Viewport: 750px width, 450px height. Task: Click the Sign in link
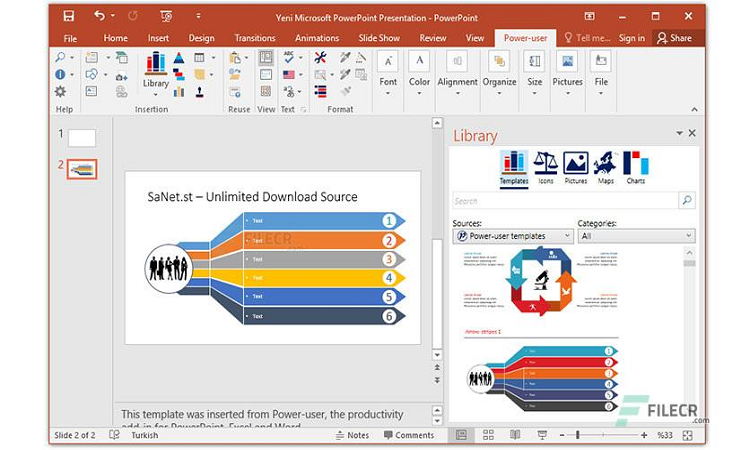631,38
